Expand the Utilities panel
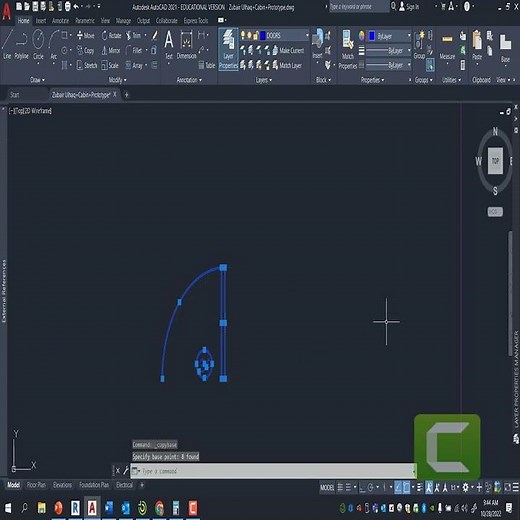The image size is (520, 520). click(x=451, y=80)
